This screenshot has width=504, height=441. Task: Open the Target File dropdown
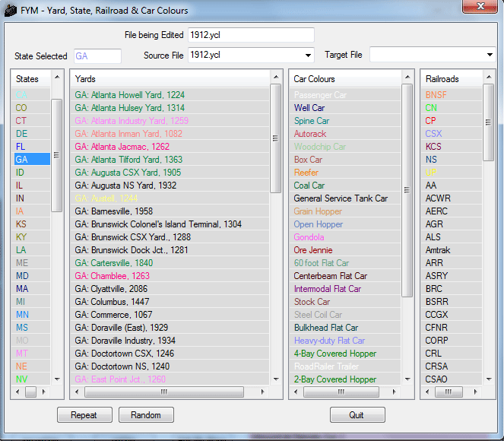point(490,55)
